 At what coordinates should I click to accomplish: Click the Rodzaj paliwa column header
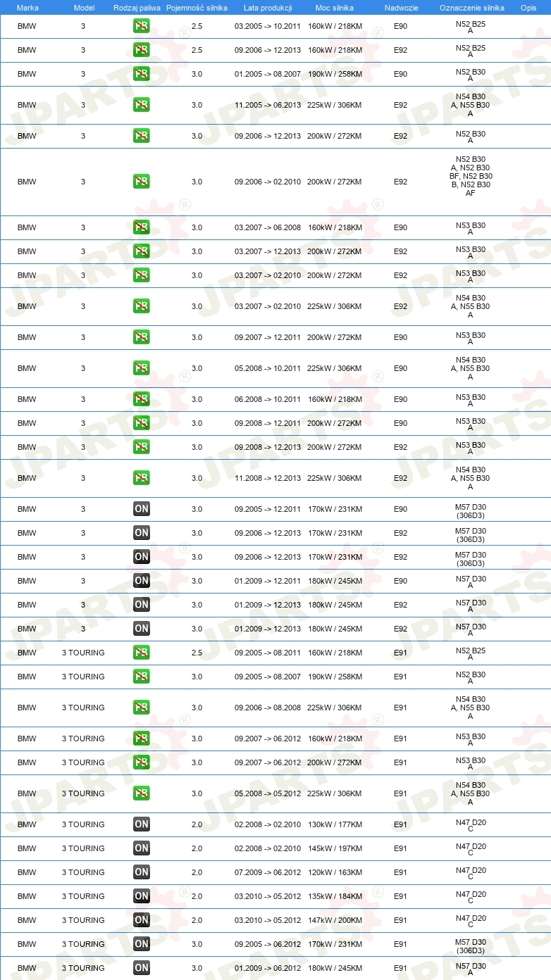(137, 8)
